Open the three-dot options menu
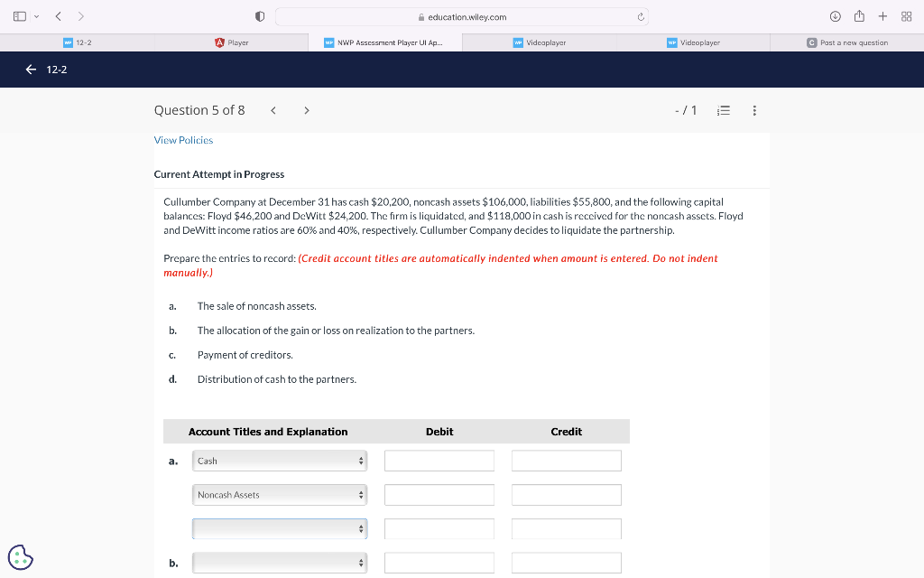This screenshot has width=924, height=578. (x=754, y=109)
